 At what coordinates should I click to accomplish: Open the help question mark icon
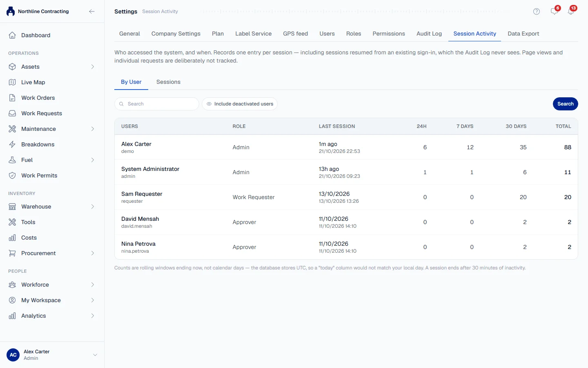tap(537, 11)
